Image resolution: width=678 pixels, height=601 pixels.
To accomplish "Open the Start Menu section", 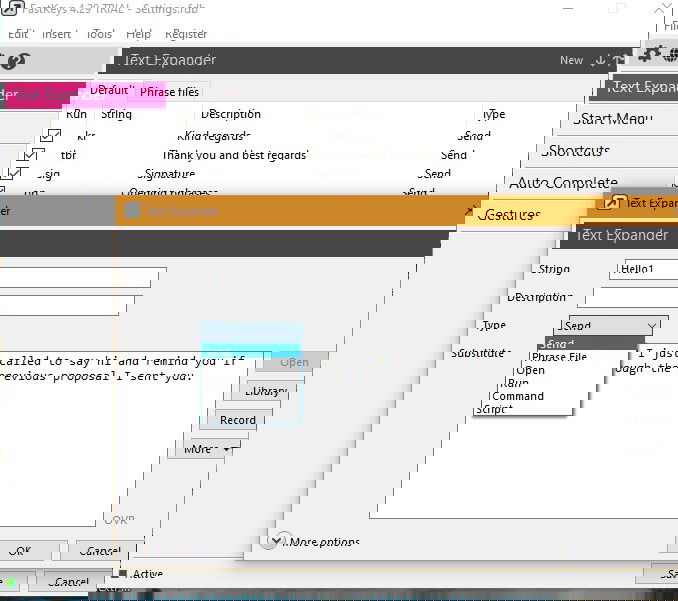I will [x=613, y=118].
